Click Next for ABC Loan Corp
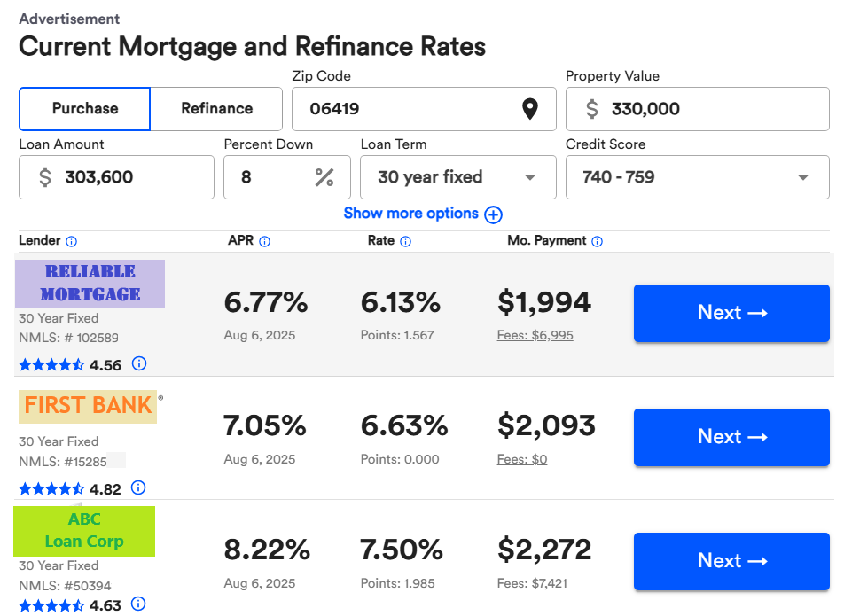844x616 pixels. coord(731,561)
